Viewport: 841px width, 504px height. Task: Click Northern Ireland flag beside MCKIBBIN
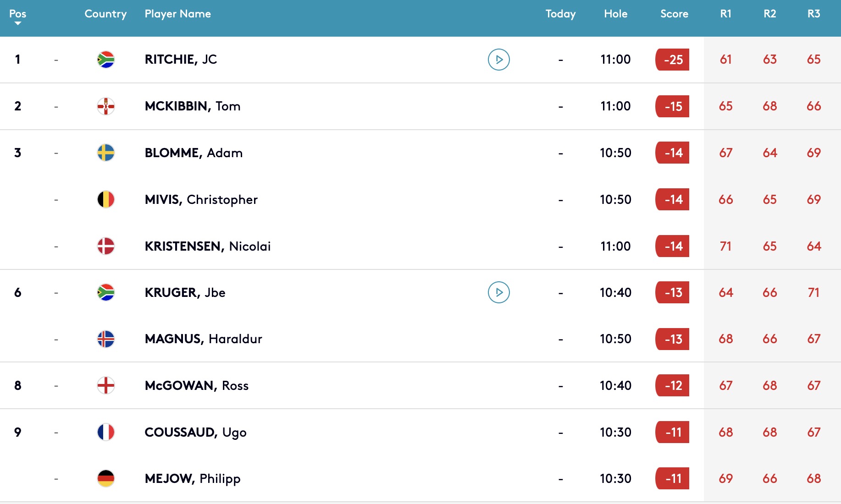[x=106, y=106]
